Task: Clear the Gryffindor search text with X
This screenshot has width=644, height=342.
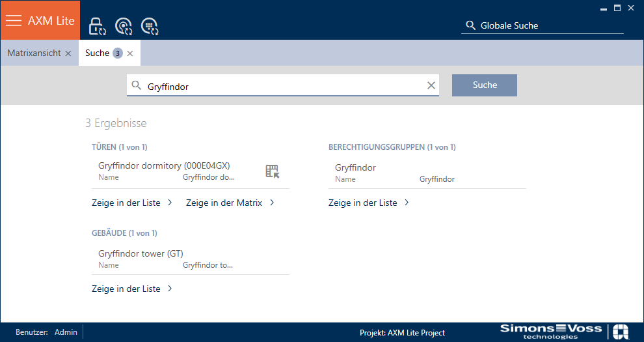Action: (431, 85)
